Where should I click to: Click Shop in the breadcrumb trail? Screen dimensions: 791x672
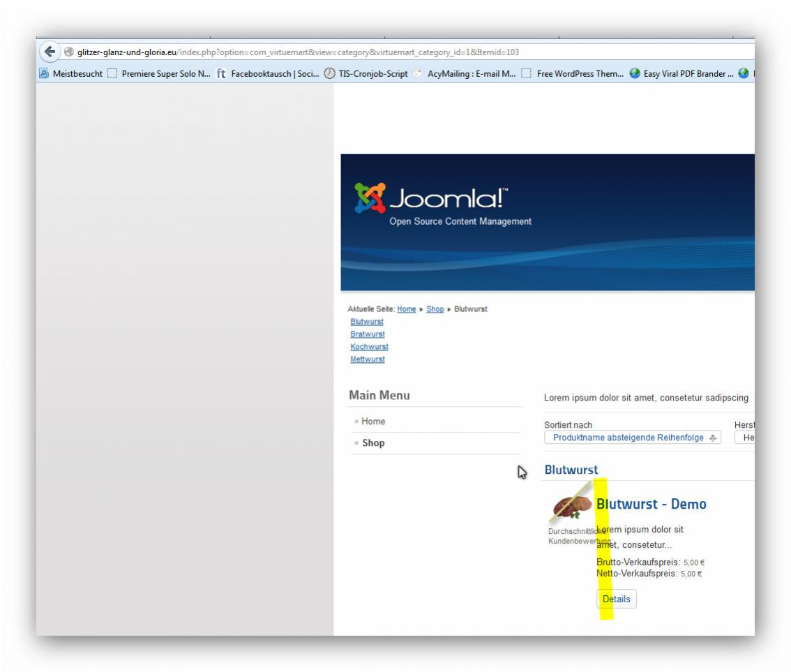(435, 309)
